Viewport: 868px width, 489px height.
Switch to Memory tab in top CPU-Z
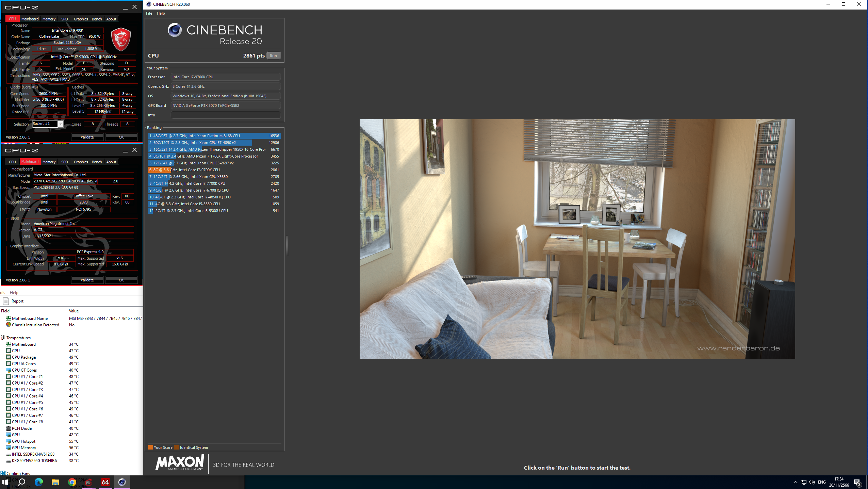tap(49, 19)
